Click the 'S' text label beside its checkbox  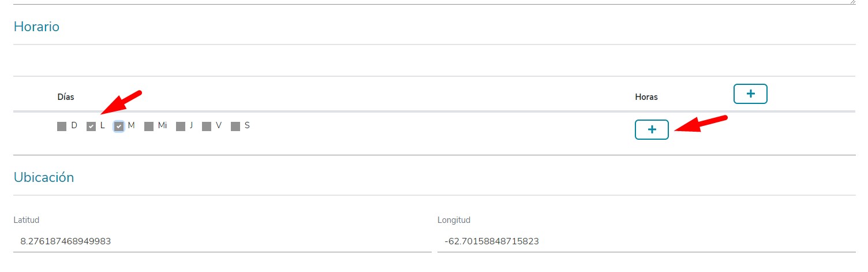247,125
